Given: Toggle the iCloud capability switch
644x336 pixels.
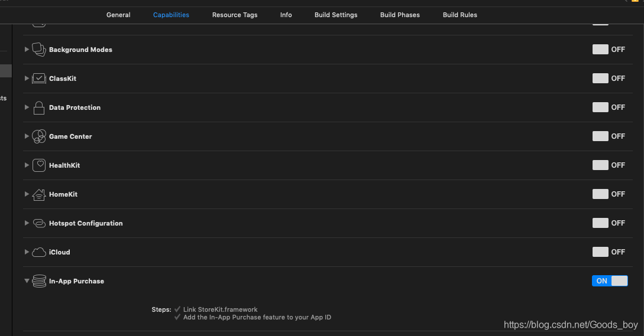Looking at the screenshot, I should pyautogui.click(x=609, y=252).
